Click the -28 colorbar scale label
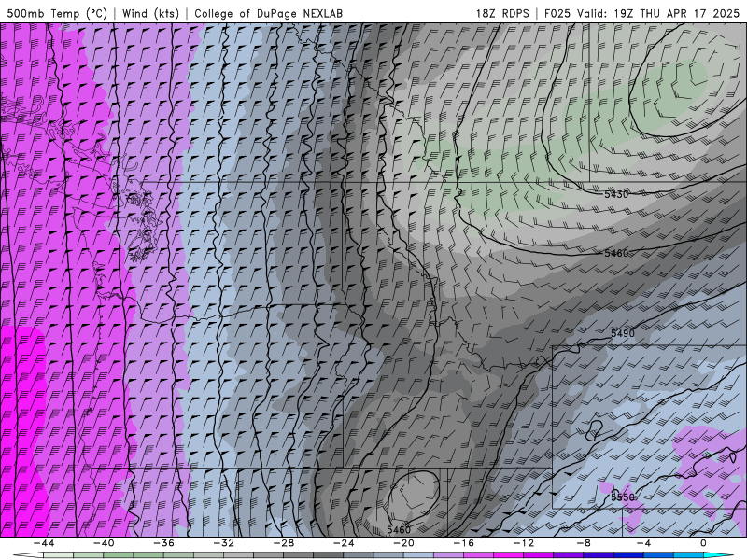 (x=284, y=543)
